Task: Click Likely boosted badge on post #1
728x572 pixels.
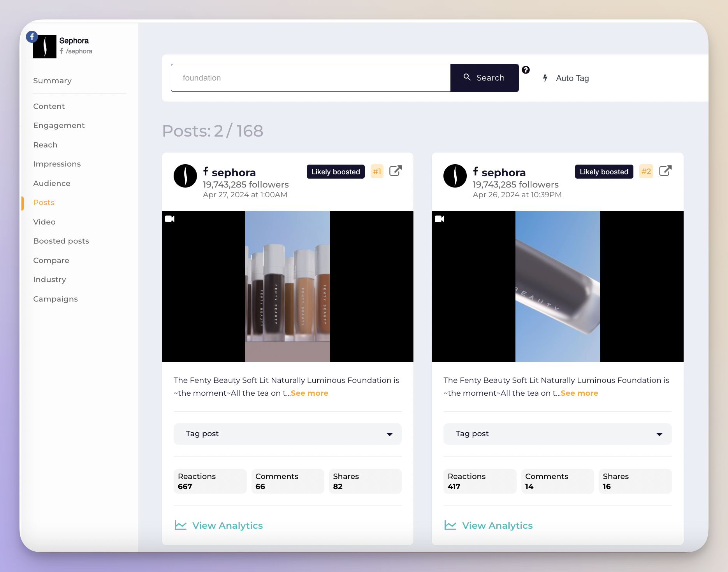Action: (336, 172)
